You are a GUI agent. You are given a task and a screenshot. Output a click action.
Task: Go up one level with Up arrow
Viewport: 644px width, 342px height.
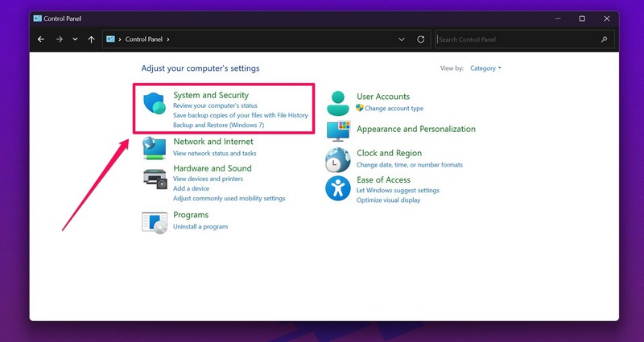pyautogui.click(x=91, y=39)
